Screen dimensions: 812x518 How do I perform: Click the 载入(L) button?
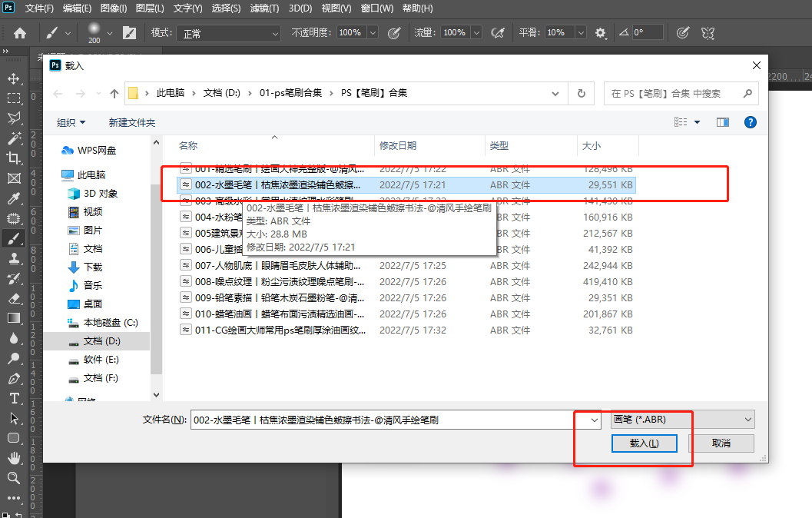coord(645,443)
